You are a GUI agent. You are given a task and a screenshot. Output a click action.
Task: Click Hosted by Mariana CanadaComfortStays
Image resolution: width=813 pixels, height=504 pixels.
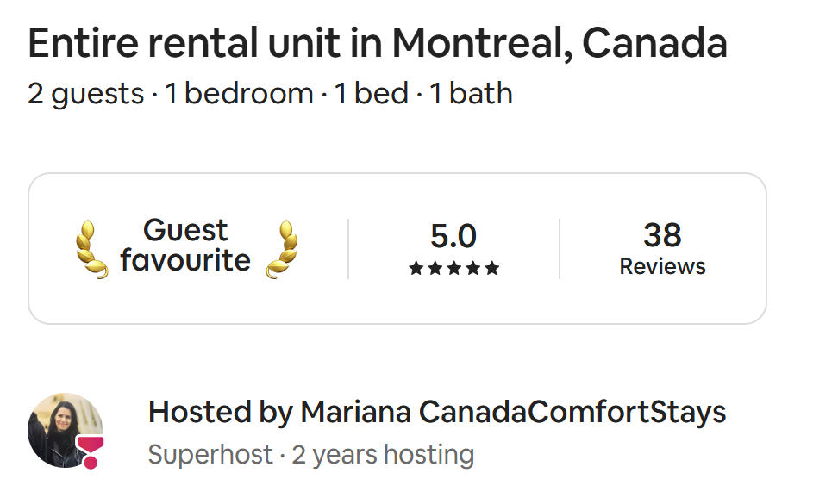pyautogui.click(x=436, y=413)
